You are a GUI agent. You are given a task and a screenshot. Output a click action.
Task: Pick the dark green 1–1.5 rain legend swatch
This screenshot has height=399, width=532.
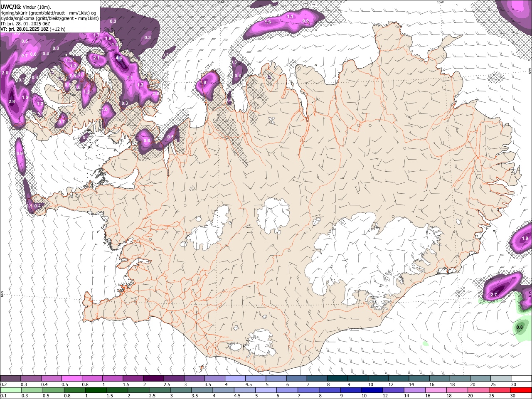[x=96, y=390]
